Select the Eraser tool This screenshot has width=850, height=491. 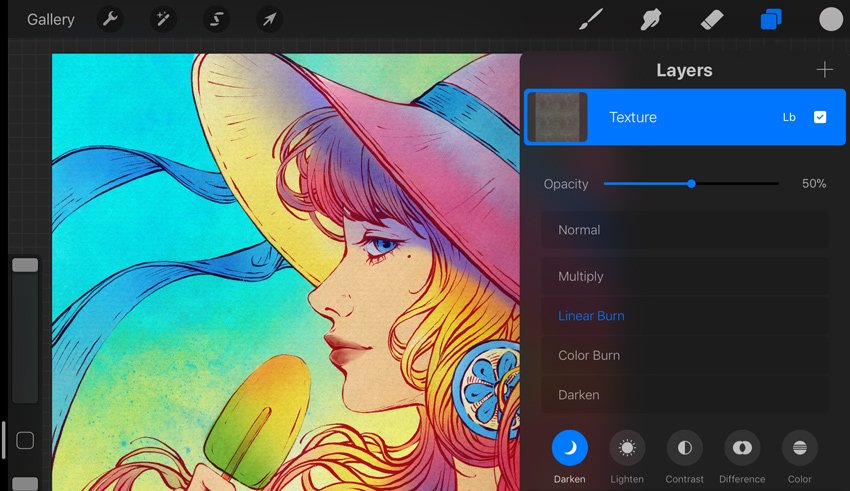point(711,20)
